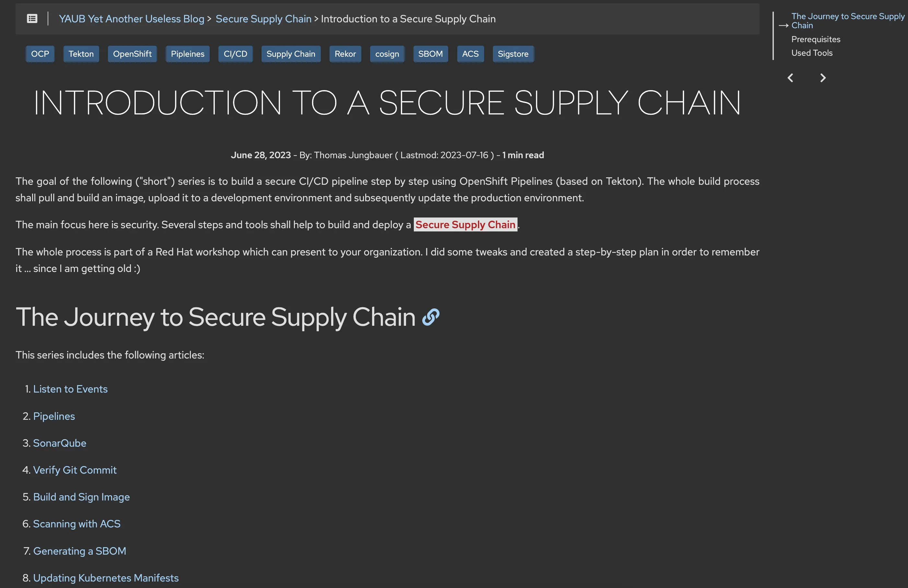Image resolution: width=908 pixels, height=588 pixels.
Task: Select the Tekton tag
Action: pyautogui.click(x=81, y=54)
